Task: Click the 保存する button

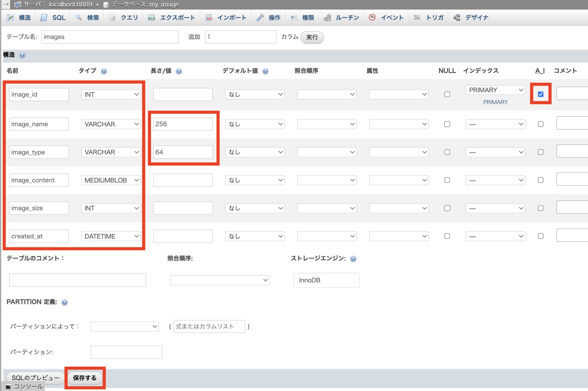Action: (85, 378)
